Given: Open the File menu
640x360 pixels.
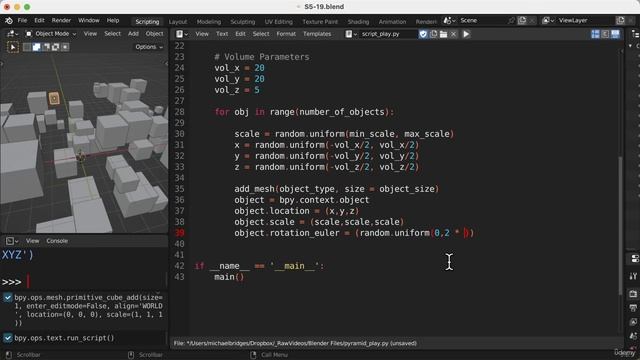Looking at the screenshot, I should 22,20.
